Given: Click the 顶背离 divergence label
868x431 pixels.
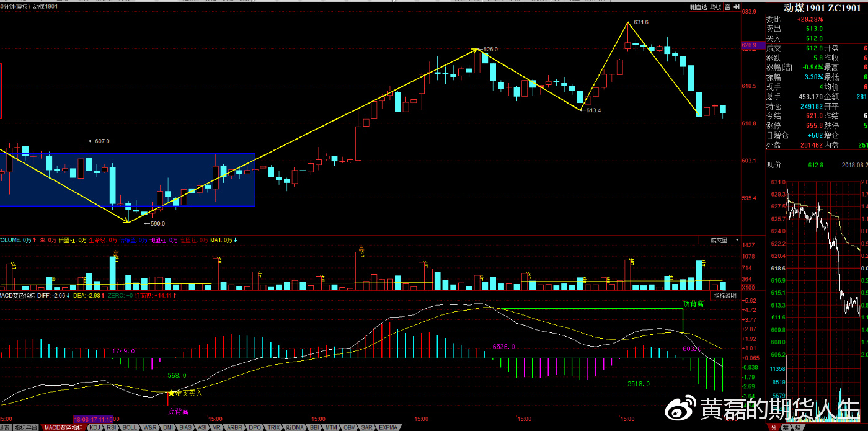Looking at the screenshot, I should (693, 304).
